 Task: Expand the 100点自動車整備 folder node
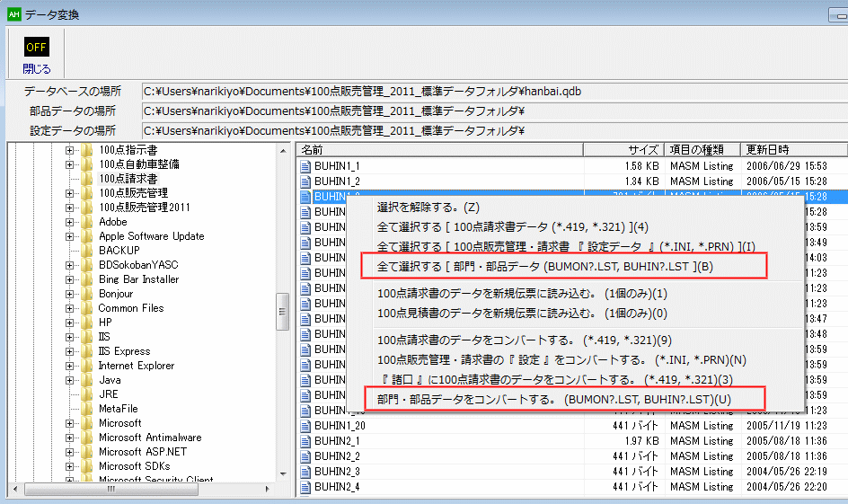click(x=69, y=164)
